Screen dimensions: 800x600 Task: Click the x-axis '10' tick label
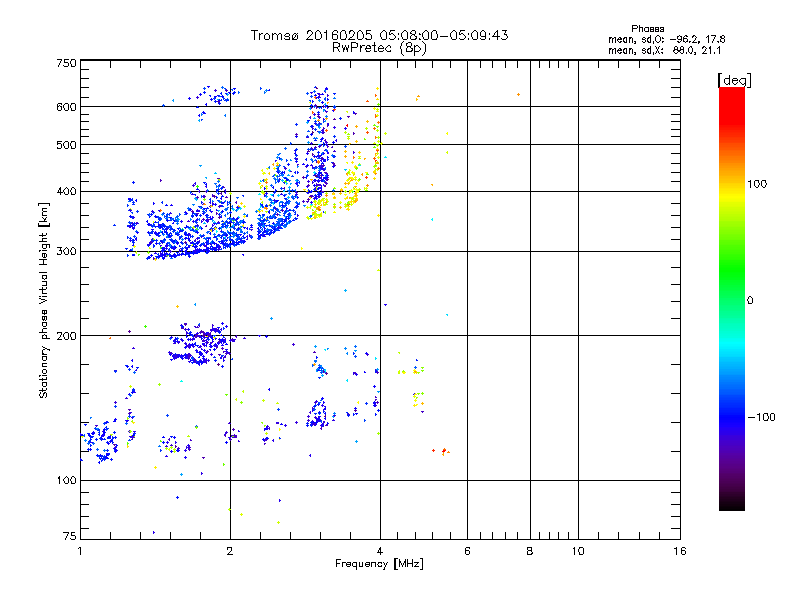[x=578, y=551]
